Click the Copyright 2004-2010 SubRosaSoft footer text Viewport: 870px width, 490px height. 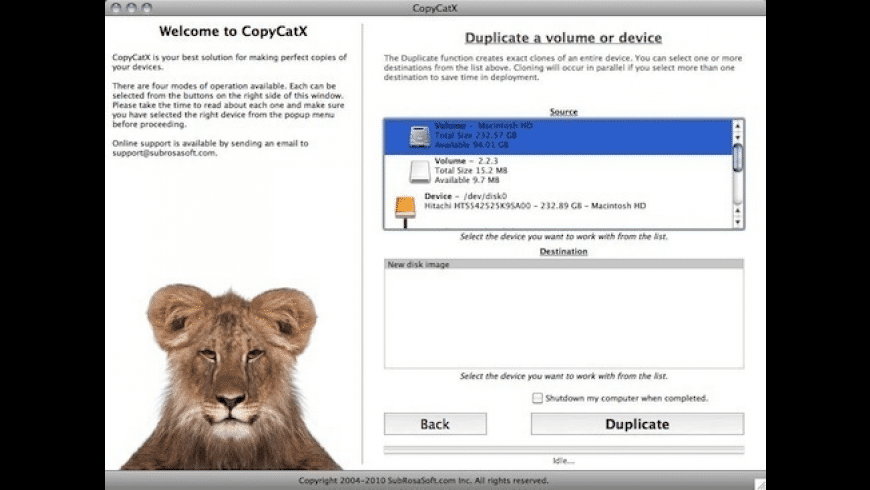pos(423,481)
